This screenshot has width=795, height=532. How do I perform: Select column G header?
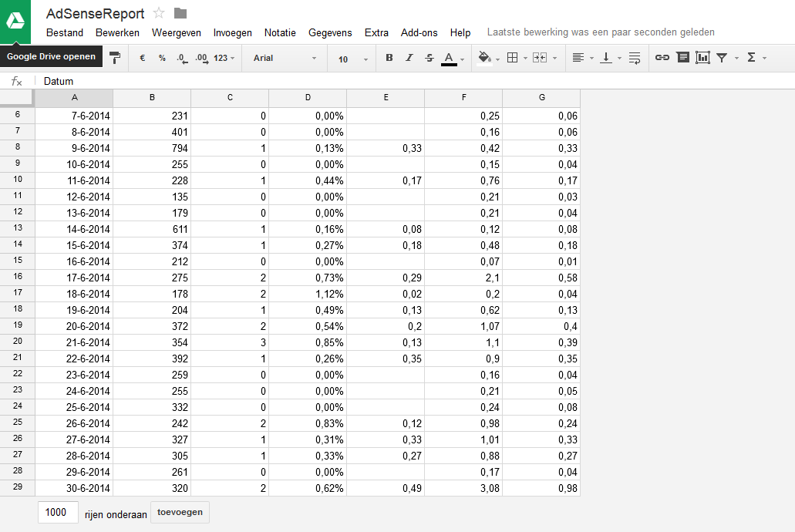point(541,97)
